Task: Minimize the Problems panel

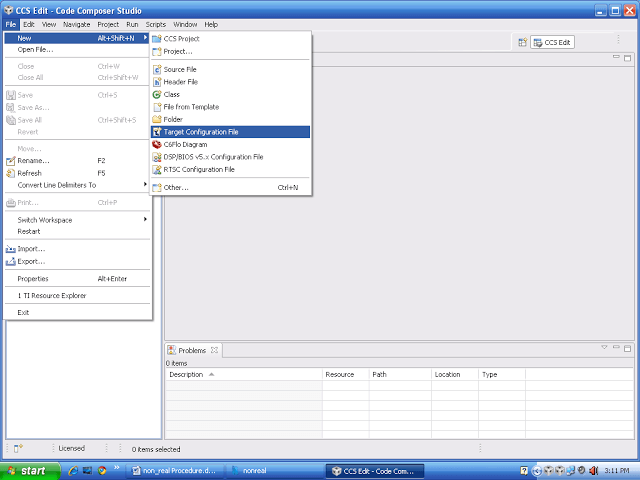Action: 616,347
